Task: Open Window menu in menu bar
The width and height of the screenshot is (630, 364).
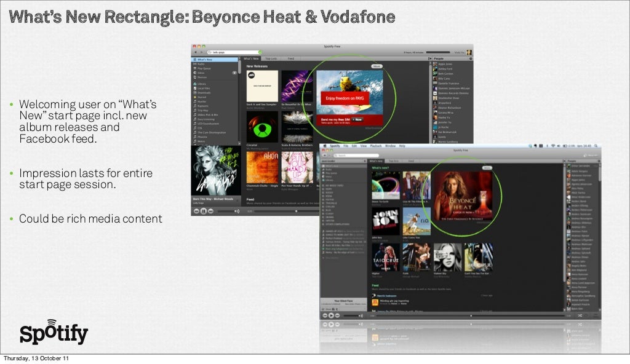Action: pos(391,146)
